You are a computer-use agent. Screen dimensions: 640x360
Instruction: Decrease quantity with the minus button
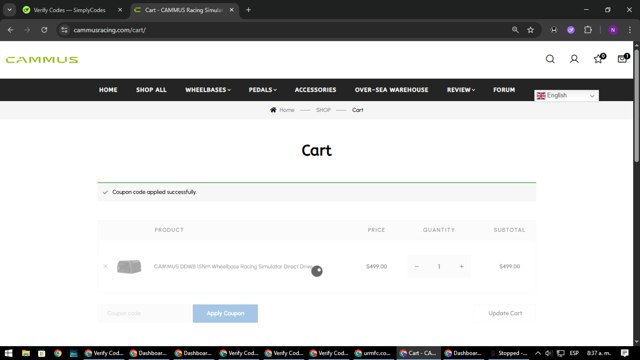coord(416,267)
